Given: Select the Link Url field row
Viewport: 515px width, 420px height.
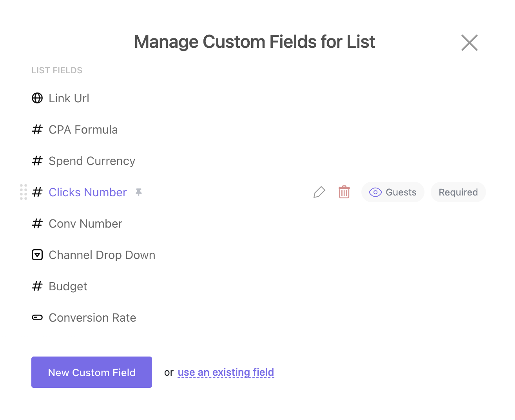Looking at the screenshot, I should [x=69, y=98].
